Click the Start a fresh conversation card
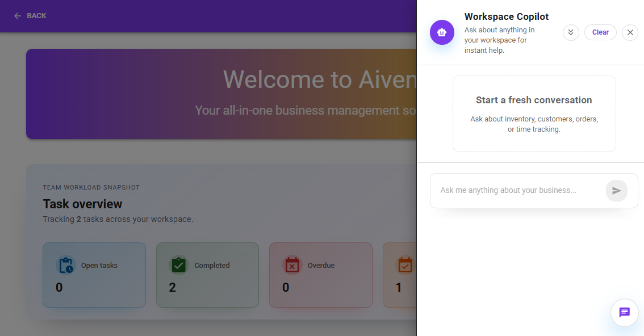The image size is (644, 336). 534,114
